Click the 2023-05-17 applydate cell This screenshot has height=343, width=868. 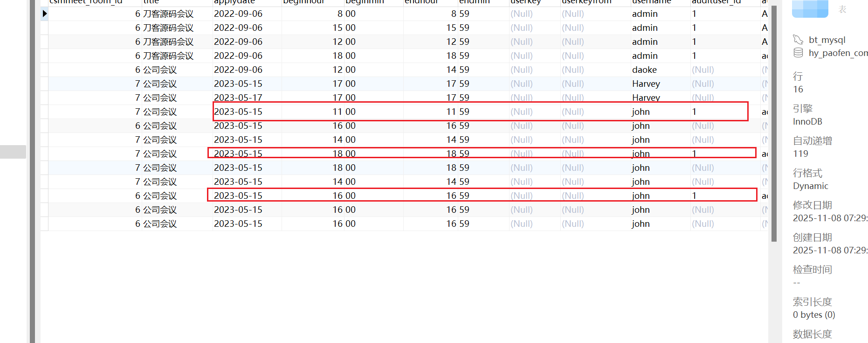click(x=238, y=98)
